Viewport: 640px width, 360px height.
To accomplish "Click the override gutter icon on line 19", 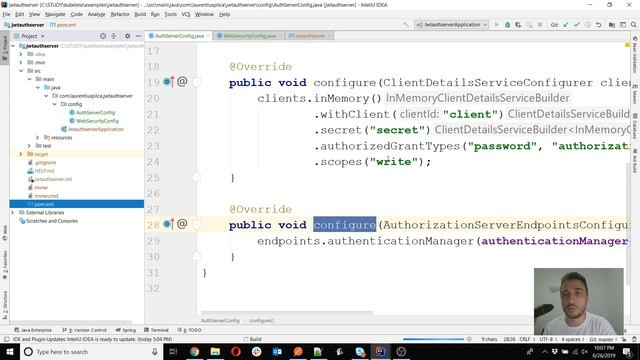I will [x=168, y=82].
